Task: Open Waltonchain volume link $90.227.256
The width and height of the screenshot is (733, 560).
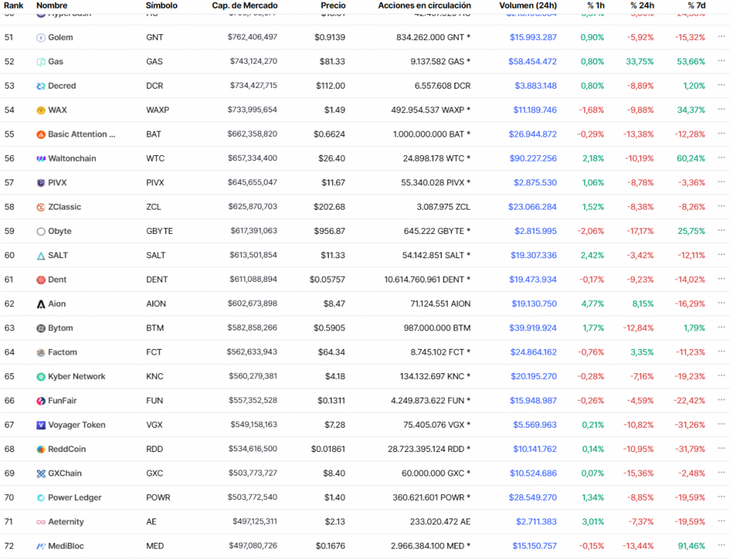Action: pos(533,159)
